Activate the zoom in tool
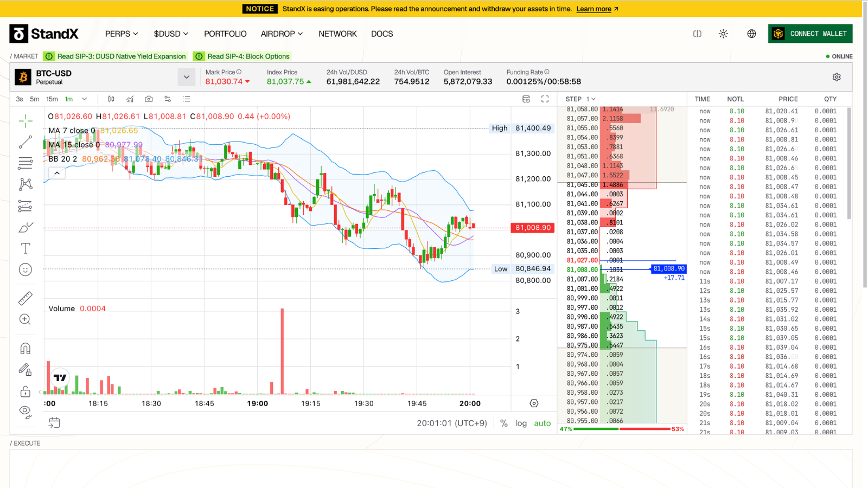Screen dimensions: 868x488 (x=25, y=319)
